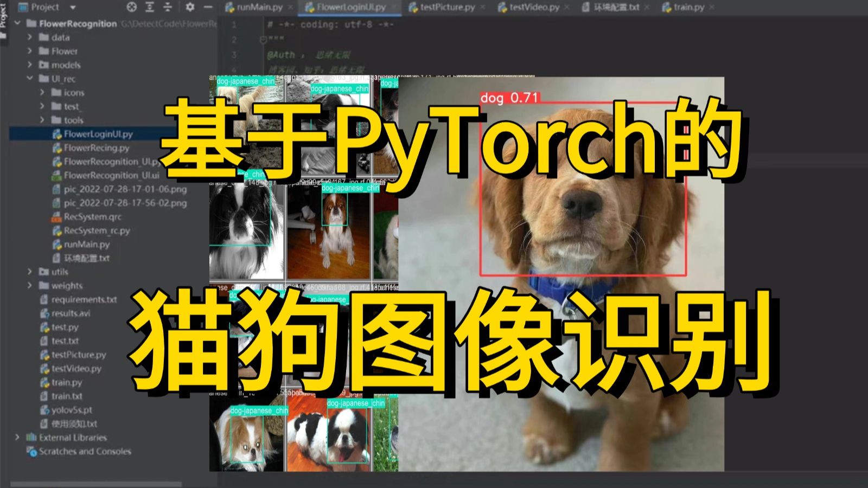Click the resource icon beside RecSystem.qrc
The image size is (868, 488).
point(56,217)
